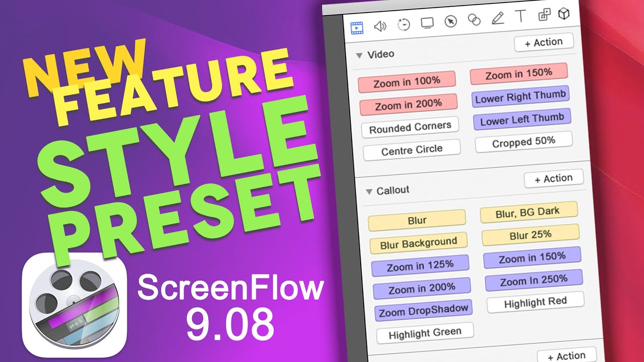Click the Video section heading text
Viewport: 644px width, 362px height.
pyautogui.click(x=381, y=54)
